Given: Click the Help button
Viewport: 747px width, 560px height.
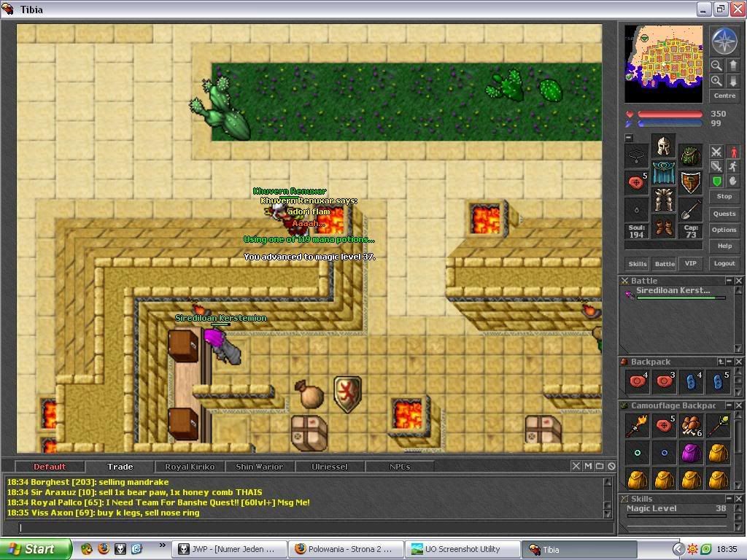Looking at the screenshot, I should point(724,246).
